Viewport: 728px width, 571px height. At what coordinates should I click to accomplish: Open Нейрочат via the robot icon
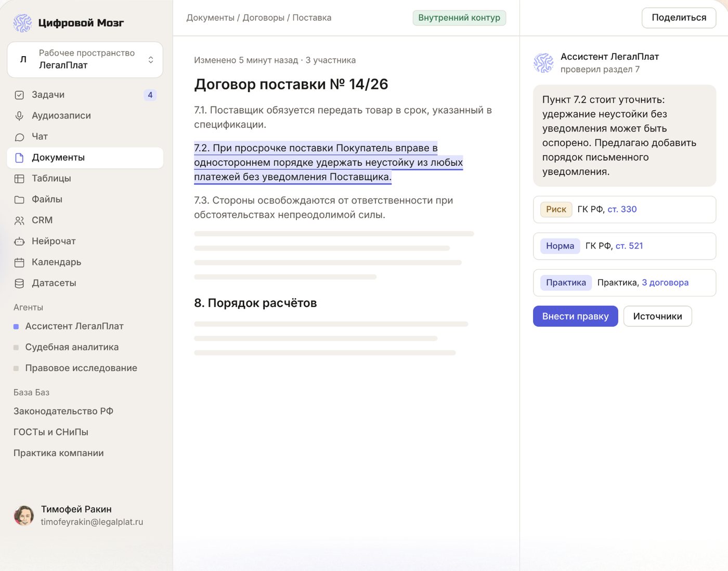19,242
